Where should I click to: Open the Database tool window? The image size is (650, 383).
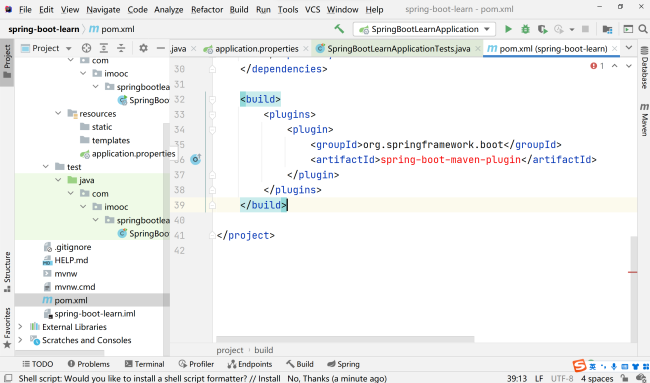(x=644, y=68)
